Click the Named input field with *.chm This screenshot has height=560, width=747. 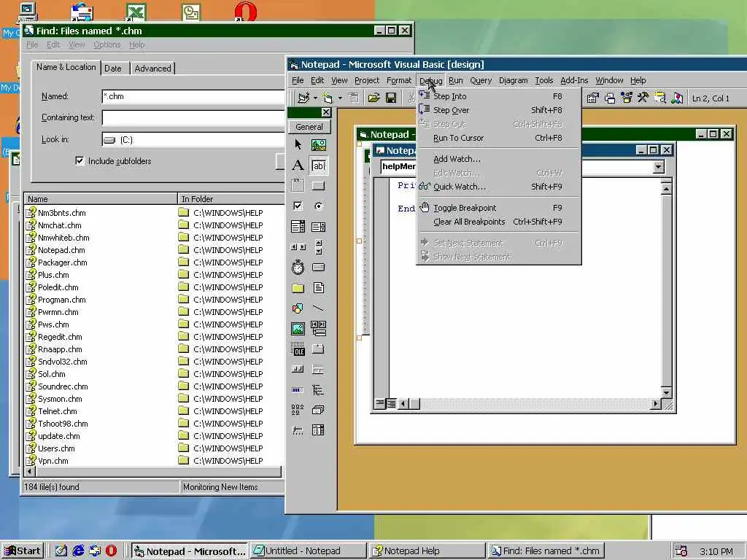pos(193,96)
